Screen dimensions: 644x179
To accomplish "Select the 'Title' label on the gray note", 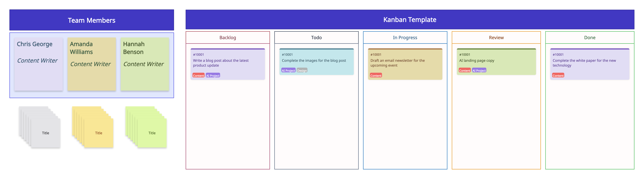I will [45, 133].
